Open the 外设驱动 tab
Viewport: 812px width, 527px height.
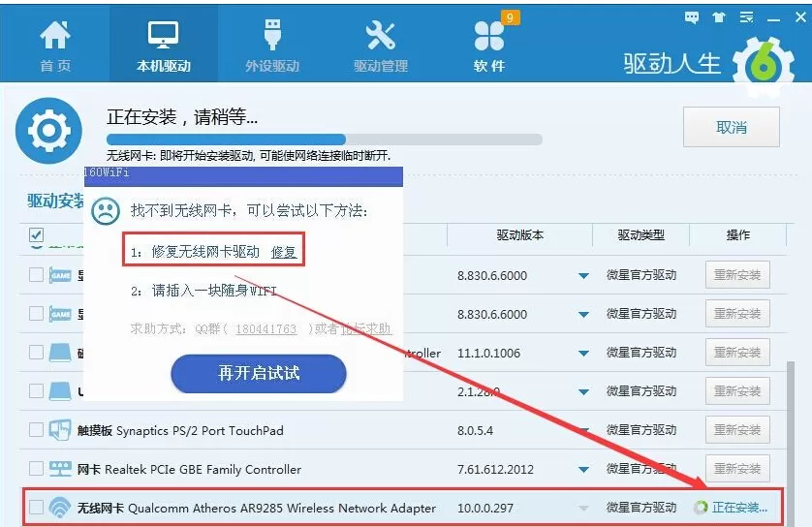tap(272, 46)
